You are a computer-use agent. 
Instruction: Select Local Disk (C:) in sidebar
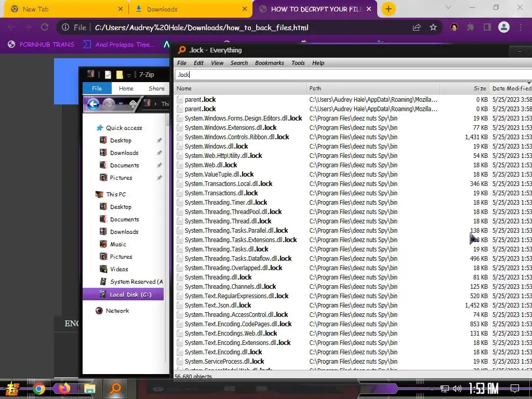[123, 294]
